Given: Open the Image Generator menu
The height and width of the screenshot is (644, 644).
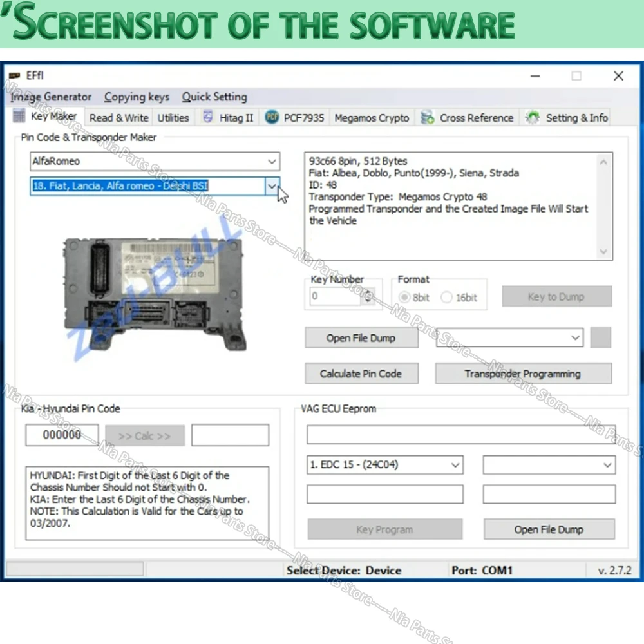Looking at the screenshot, I should tap(51, 97).
